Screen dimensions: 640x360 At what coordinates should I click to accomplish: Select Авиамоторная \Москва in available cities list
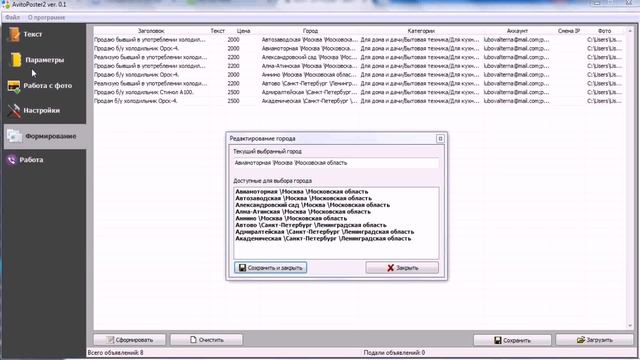(x=302, y=191)
